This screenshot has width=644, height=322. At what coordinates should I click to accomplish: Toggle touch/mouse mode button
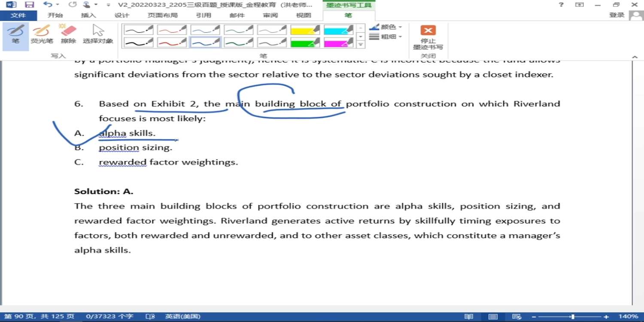(87, 5)
